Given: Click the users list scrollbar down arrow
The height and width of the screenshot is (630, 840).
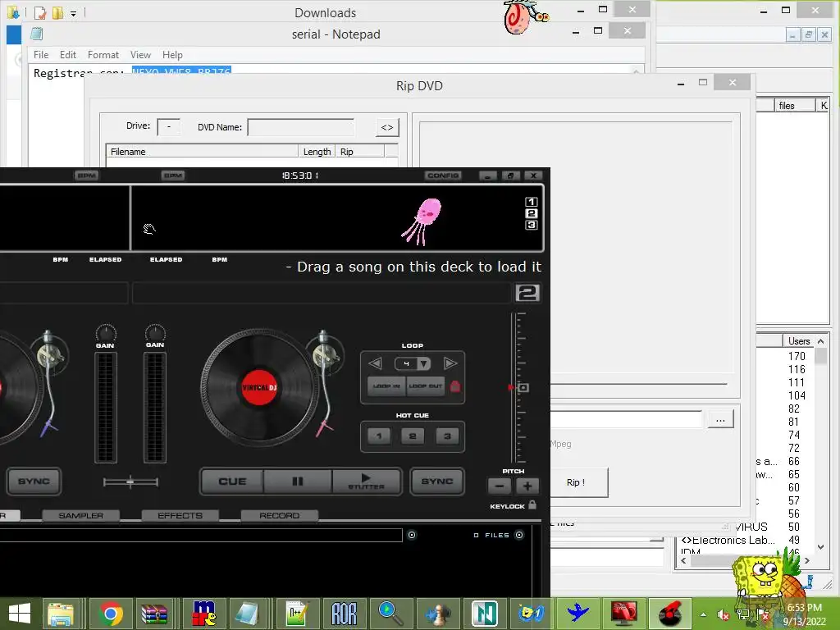Looking at the screenshot, I should (x=820, y=546).
